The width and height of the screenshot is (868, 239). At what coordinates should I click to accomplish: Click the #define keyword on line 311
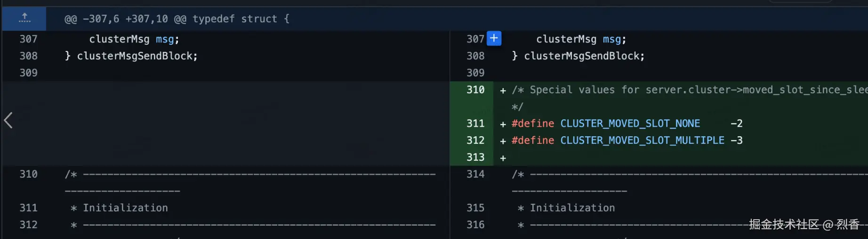(533, 124)
